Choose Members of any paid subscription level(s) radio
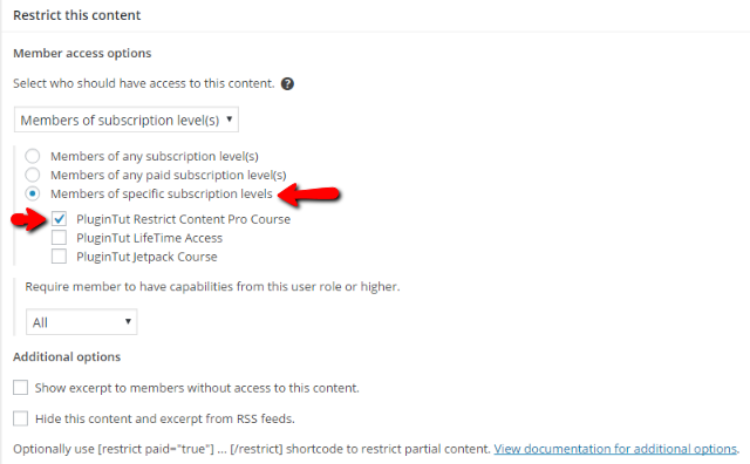 (33, 175)
